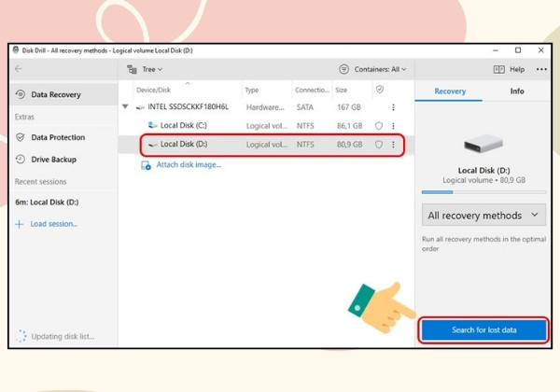Click the 86,1 GB size value
This screenshot has height=392, width=560.
point(349,126)
